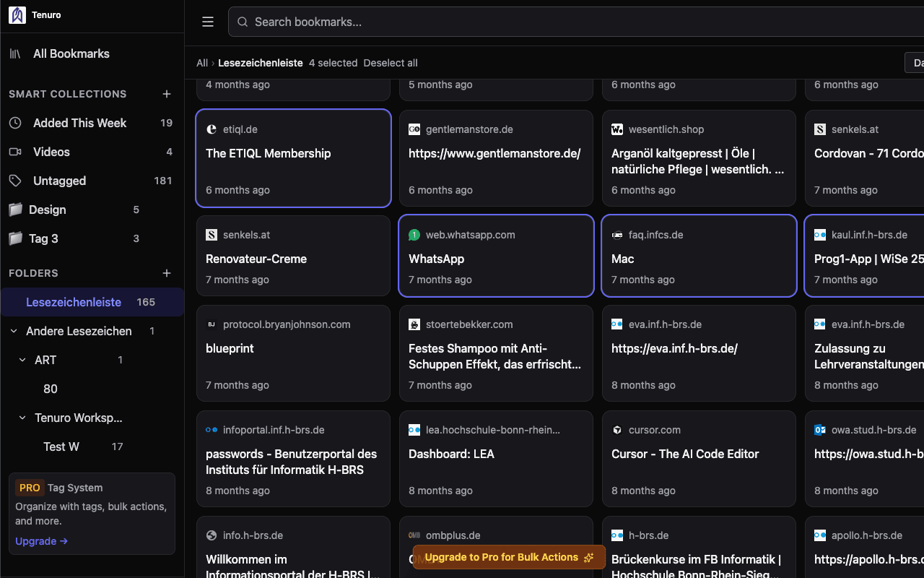Click wesentlich.shop favicon
The width and height of the screenshot is (924, 578).
(617, 129)
